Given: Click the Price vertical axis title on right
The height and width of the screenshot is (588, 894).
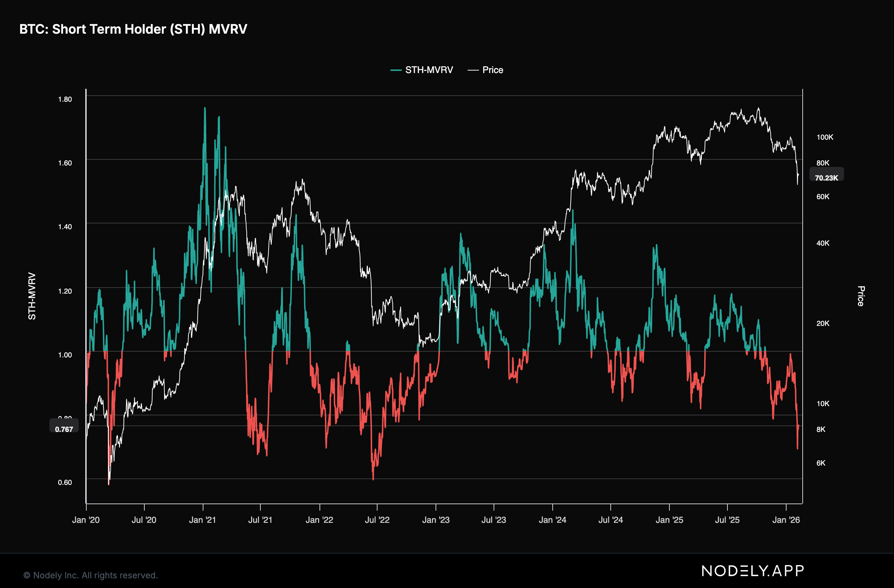Looking at the screenshot, I should (x=861, y=296).
